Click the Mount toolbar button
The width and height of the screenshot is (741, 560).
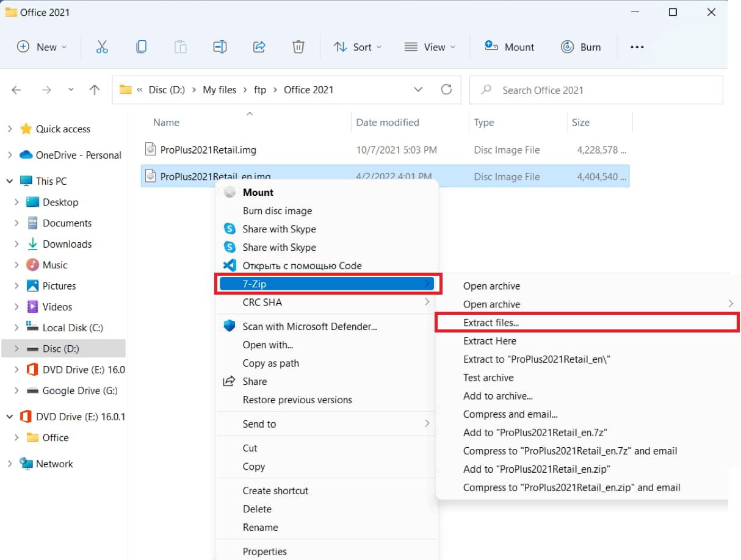point(509,47)
